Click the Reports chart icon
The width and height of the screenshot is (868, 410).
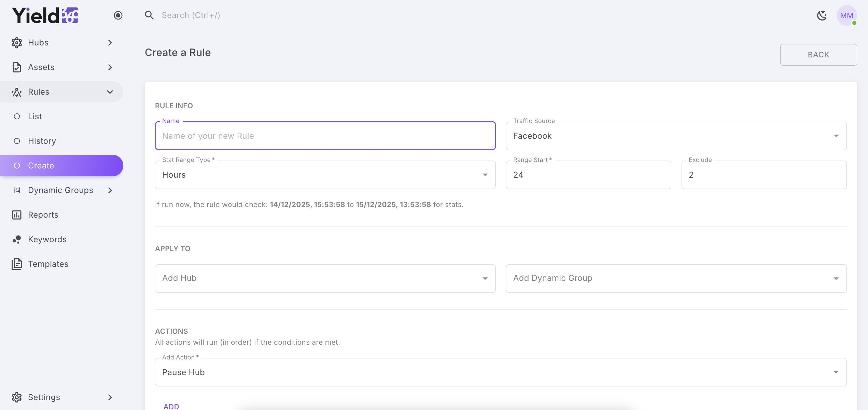click(17, 215)
